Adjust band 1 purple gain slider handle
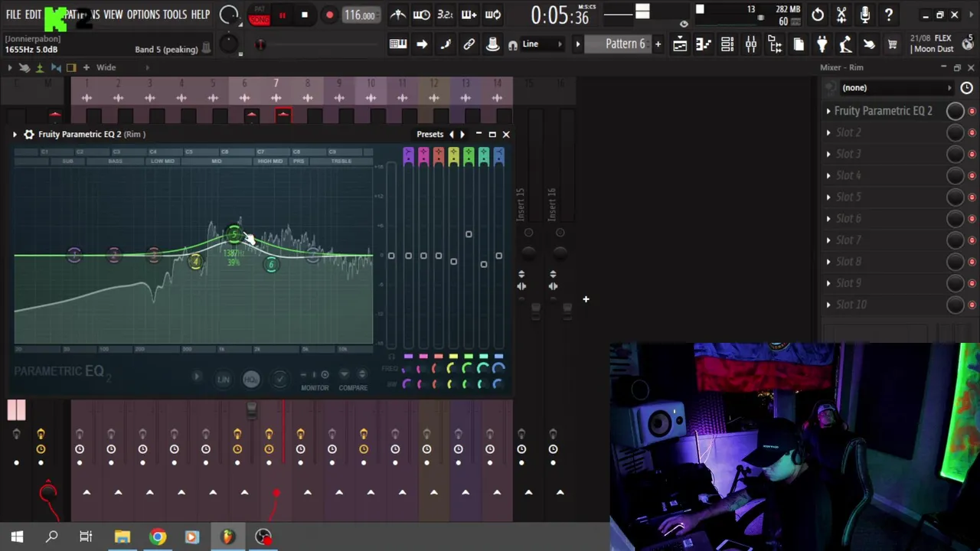980x551 pixels. click(x=408, y=256)
